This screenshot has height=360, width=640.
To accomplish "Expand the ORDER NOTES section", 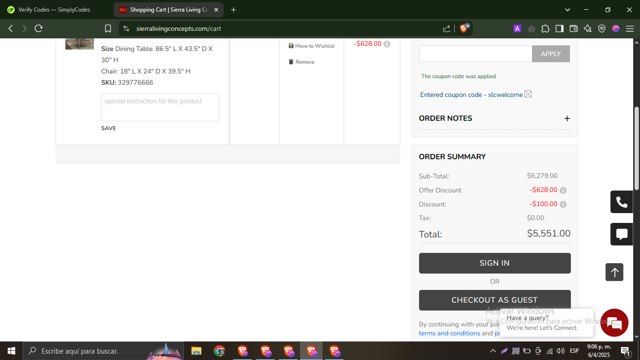I will click(567, 118).
